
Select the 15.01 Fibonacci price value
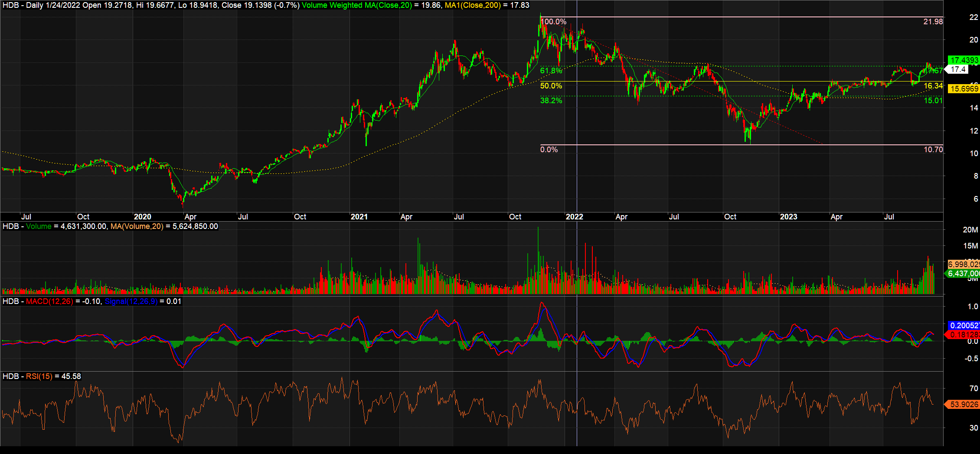[933, 101]
